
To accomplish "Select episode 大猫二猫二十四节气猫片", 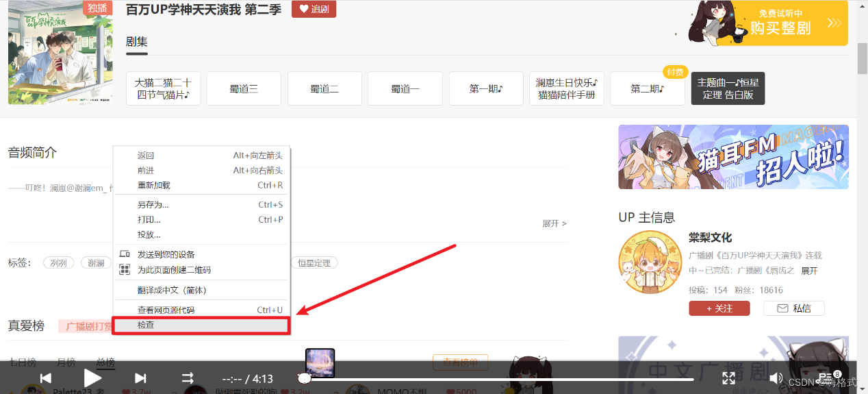I will 163,88.
